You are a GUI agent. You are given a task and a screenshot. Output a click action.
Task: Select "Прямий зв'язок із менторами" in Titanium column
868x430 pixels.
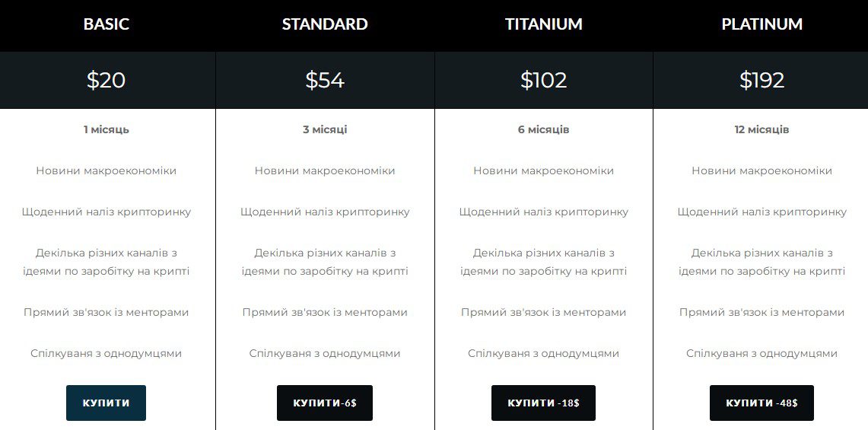tap(543, 312)
